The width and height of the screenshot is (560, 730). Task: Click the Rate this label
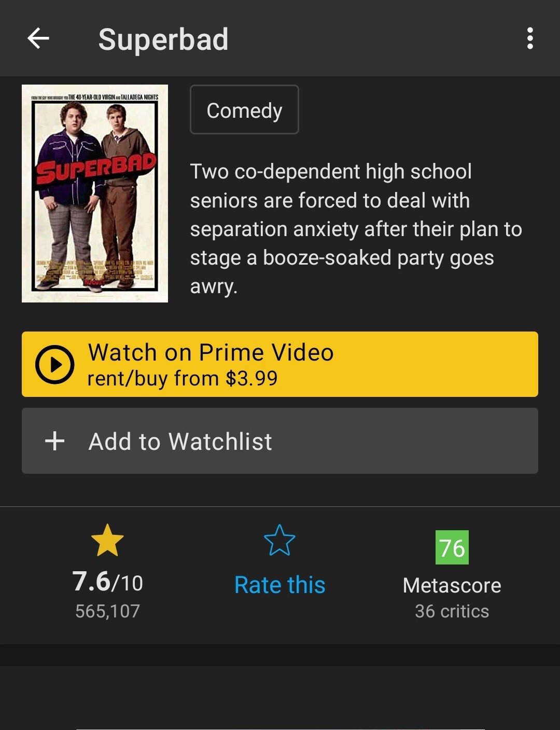(x=279, y=585)
